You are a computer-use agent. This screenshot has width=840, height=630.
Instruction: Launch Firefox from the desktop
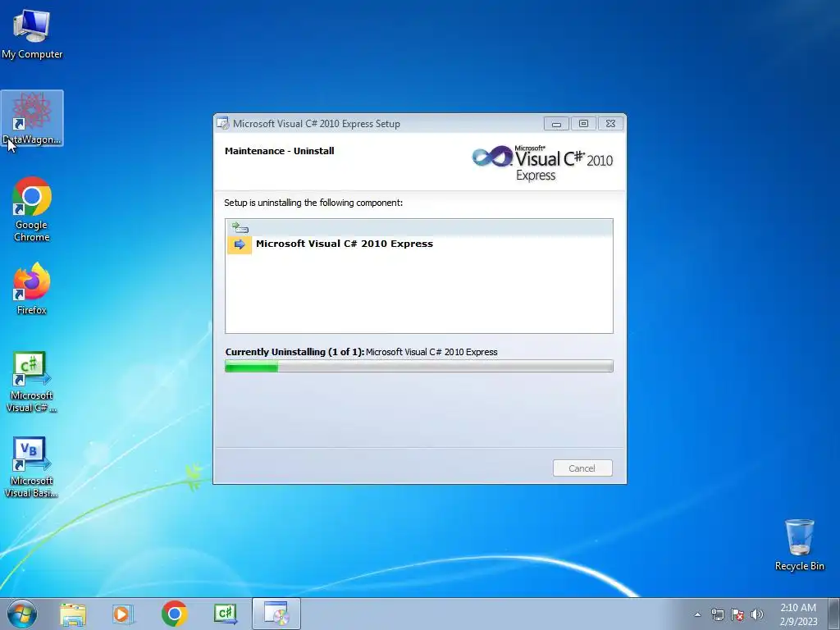(32, 289)
